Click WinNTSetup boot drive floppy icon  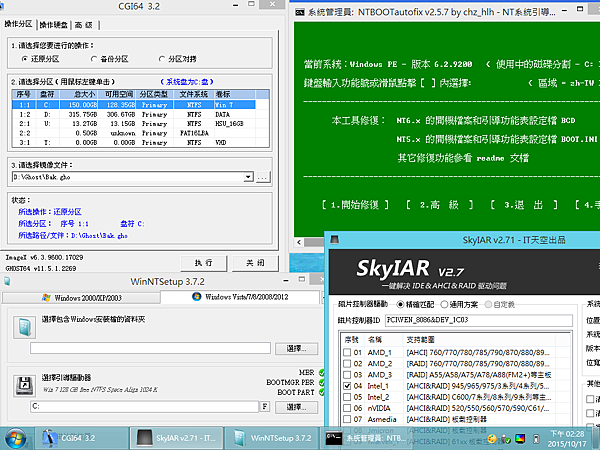(24, 385)
